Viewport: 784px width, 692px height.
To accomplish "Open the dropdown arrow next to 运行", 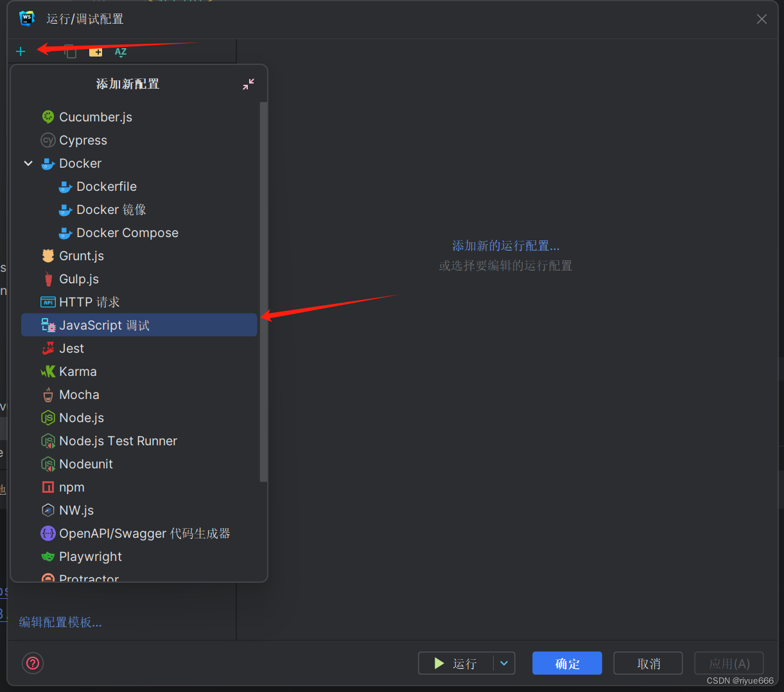I will pyautogui.click(x=504, y=663).
